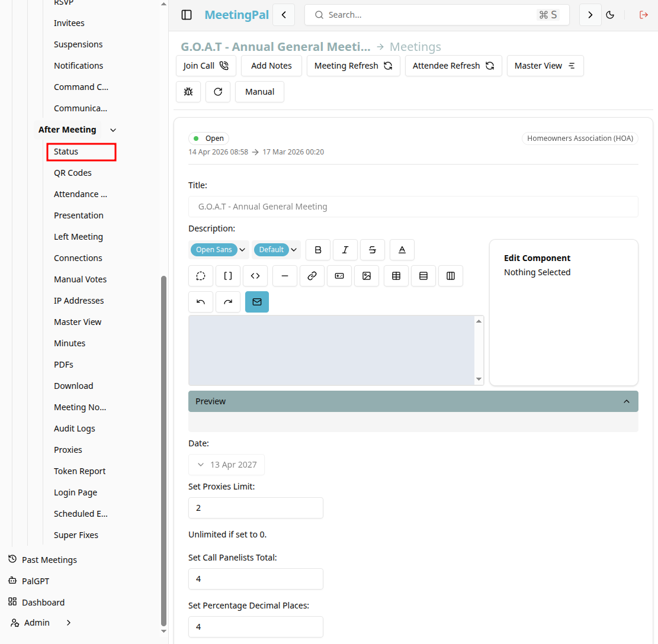Open the text color tool
Image resolution: width=658 pixels, height=644 pixels.
402,250
